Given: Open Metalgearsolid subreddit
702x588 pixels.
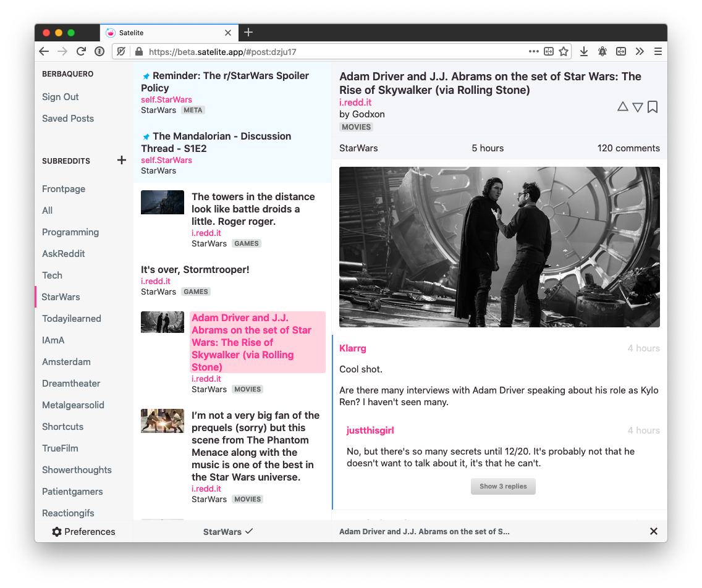Looking at the screenshot, I should [x=73, y=405].
